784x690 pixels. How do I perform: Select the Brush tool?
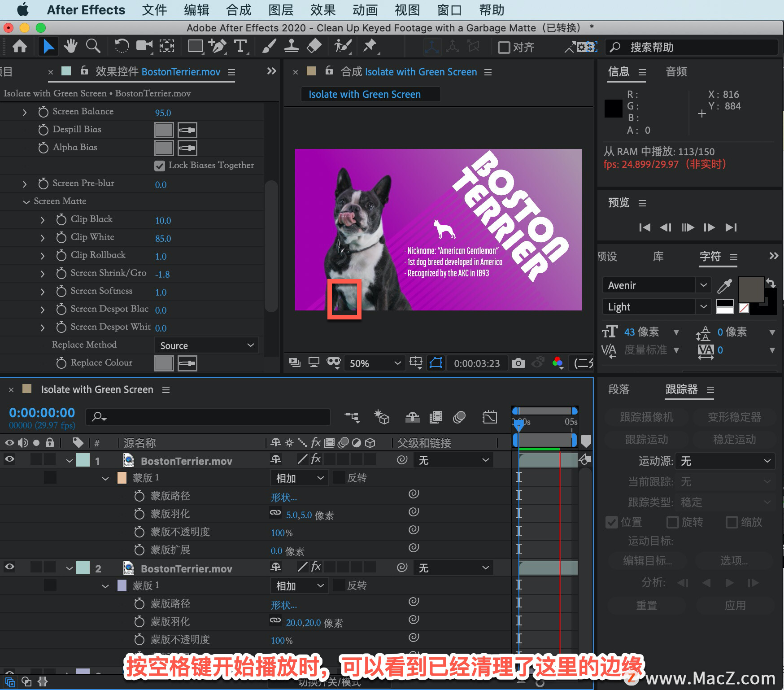pos(269,46)
